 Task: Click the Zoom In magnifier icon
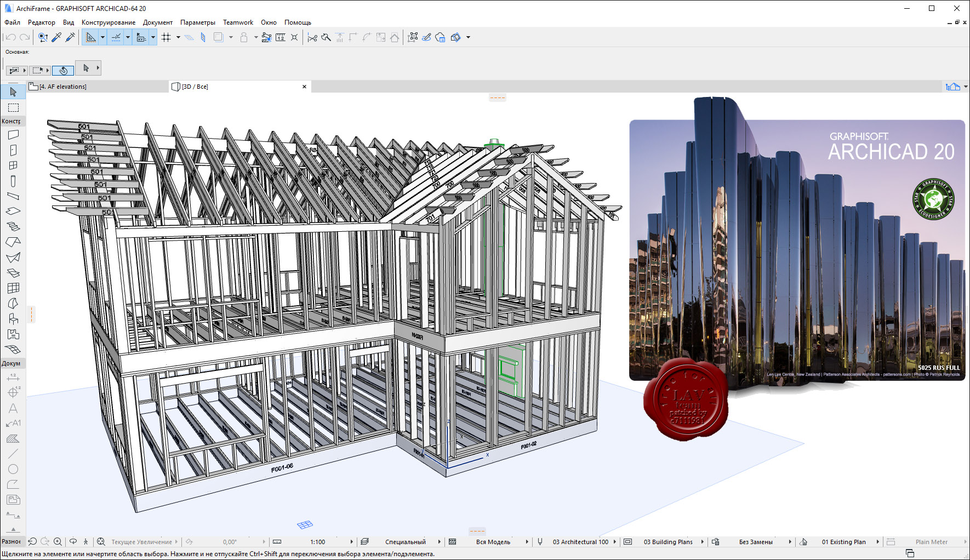pos(58,541)
